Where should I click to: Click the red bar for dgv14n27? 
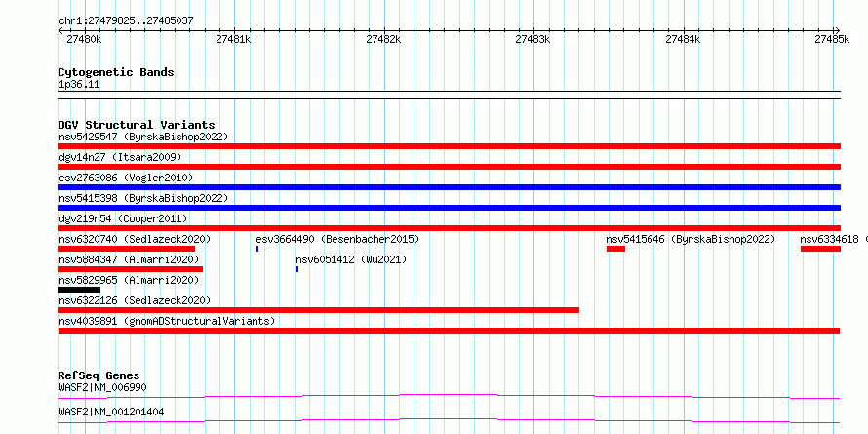[449, 167]
